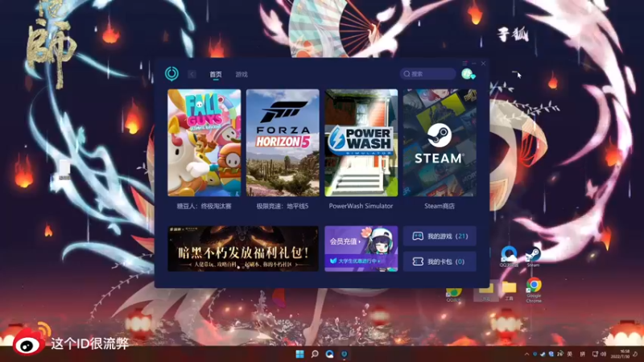
Task: Open taskbar Search
Action: pyautogui.click(x=315, y=354)
